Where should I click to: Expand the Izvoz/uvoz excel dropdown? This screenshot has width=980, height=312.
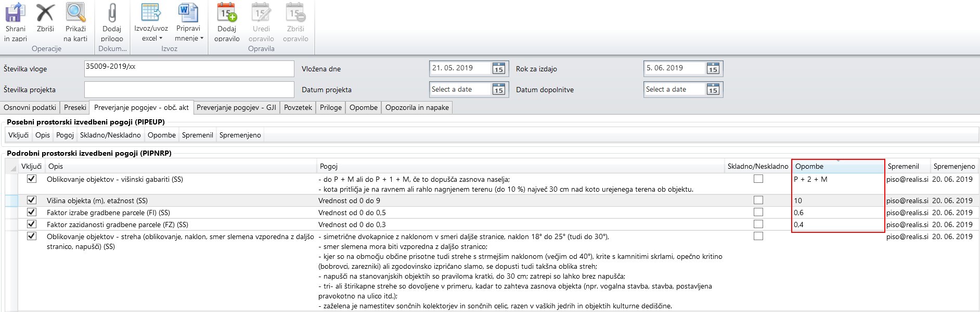(151, 33)
